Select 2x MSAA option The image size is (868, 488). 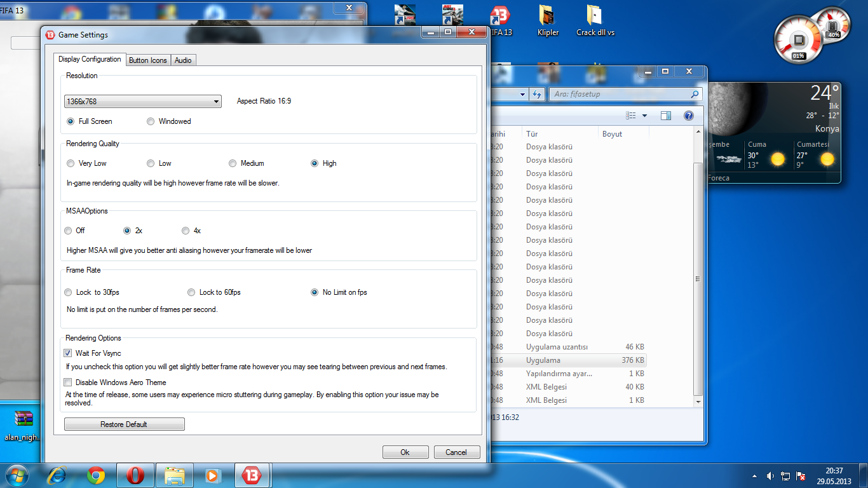point(127,231)
